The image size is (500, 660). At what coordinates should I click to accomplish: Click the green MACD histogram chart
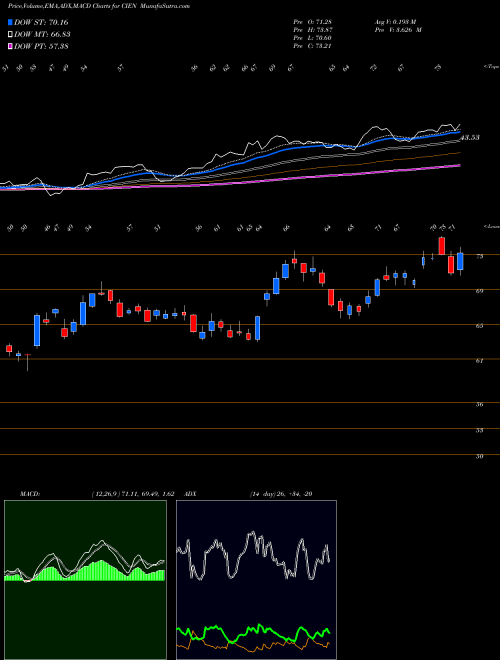pos(85,580)
